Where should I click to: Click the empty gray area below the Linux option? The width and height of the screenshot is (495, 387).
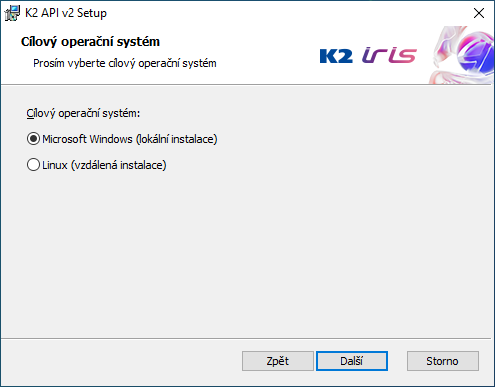click(247, 253)
